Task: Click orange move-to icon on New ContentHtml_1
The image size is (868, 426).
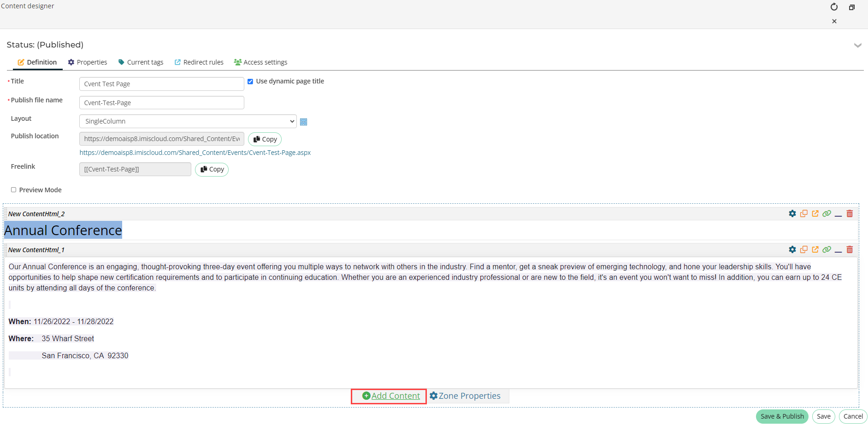Action: click(x=815, y=249)
